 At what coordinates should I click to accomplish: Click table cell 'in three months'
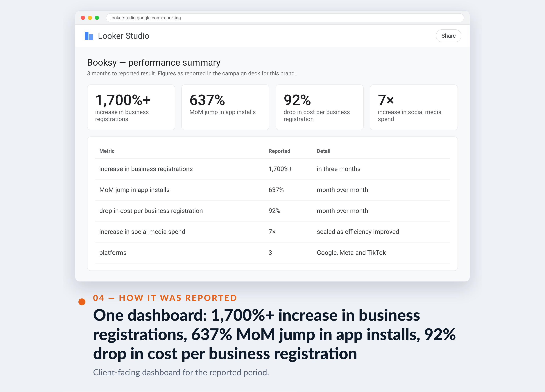(339, 169)
